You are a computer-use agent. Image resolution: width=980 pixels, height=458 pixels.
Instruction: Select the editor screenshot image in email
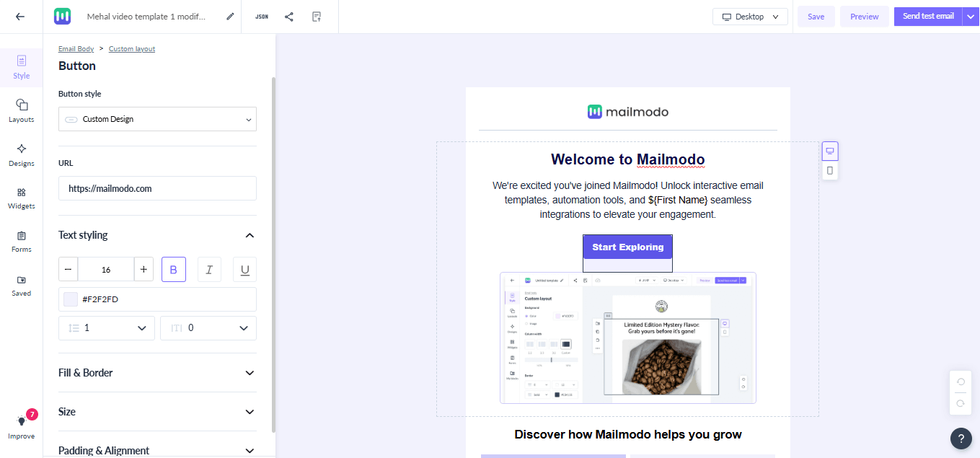point(628,338)
